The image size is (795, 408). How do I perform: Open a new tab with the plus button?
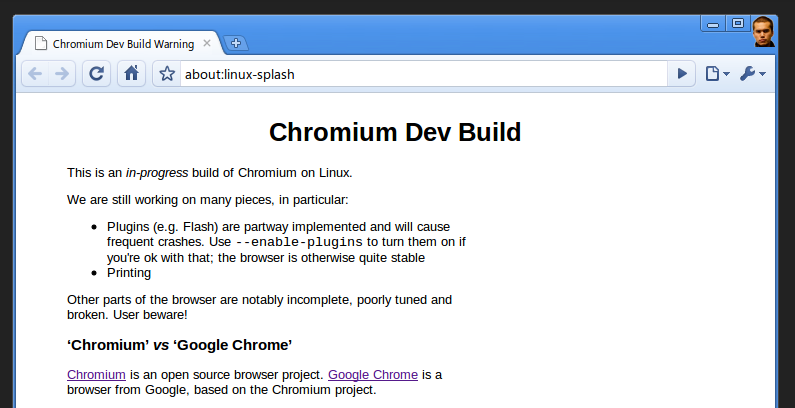click(x=236, y=44)
